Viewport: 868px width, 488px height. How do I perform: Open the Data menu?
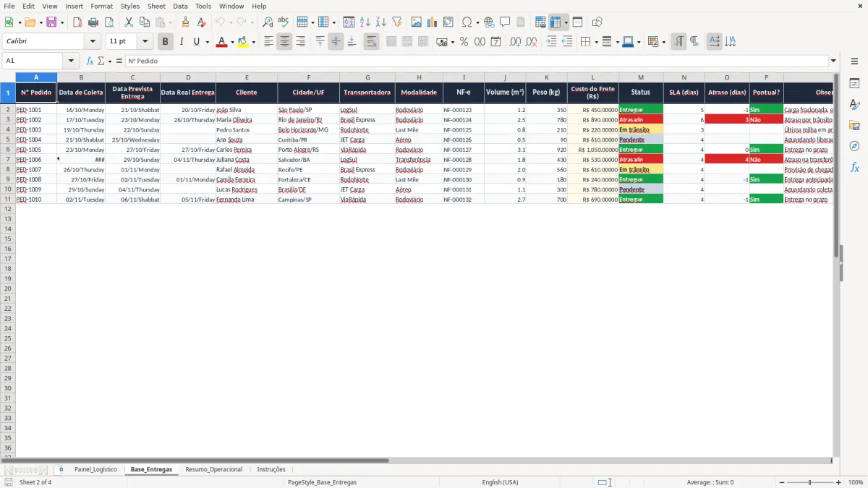click(x=180, y=6)
